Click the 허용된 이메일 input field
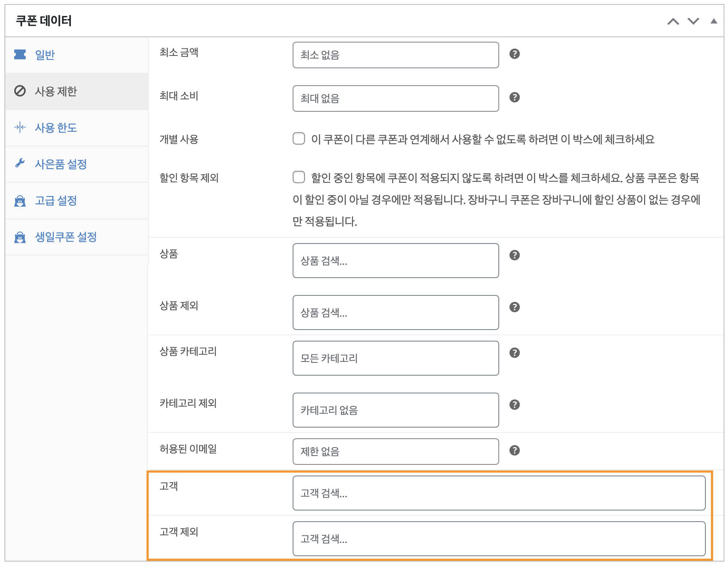 (396, 452)
